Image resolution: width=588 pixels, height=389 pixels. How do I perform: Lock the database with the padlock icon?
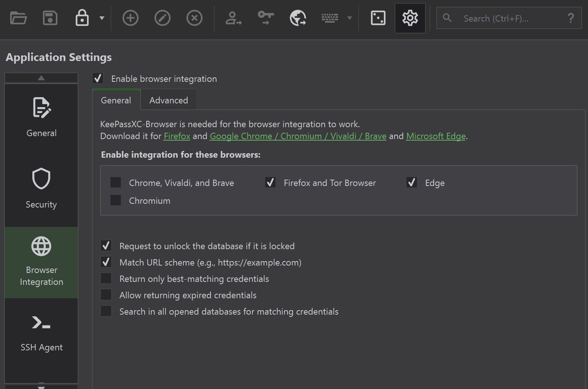[82, 18]
